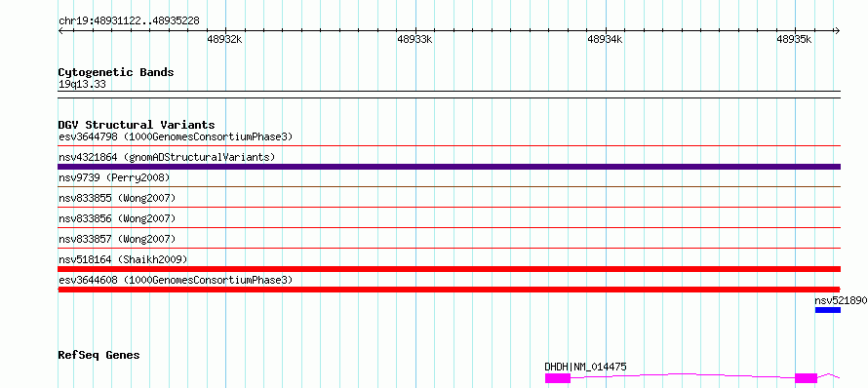This screenshot has width=868, height=388.
Task: Open variant nsv833857 (Wong2007)
Action: click(x=117, y=239)
